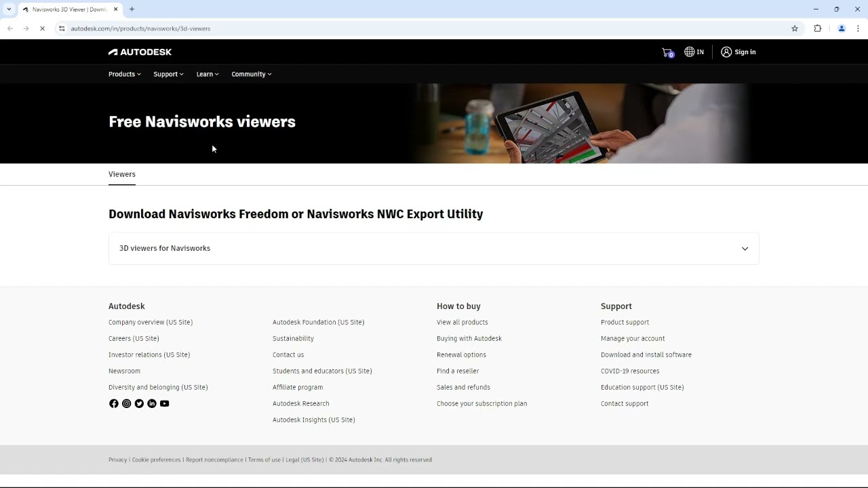Click the Contact support link
The height and width of the screenshot is (488, 868).
pyautogui.click(x=625, y=404)
